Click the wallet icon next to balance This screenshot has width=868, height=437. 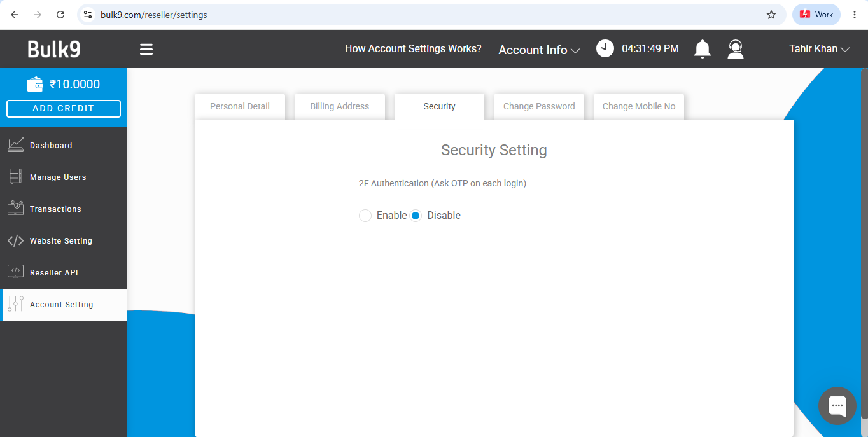(x=36, y=84)
